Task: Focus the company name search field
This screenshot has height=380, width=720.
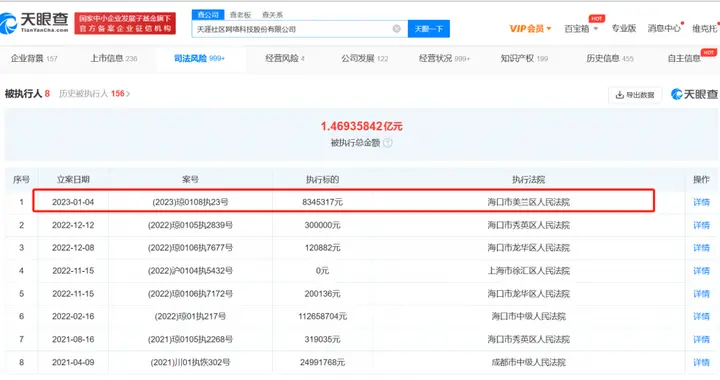Action: point(299,29)
